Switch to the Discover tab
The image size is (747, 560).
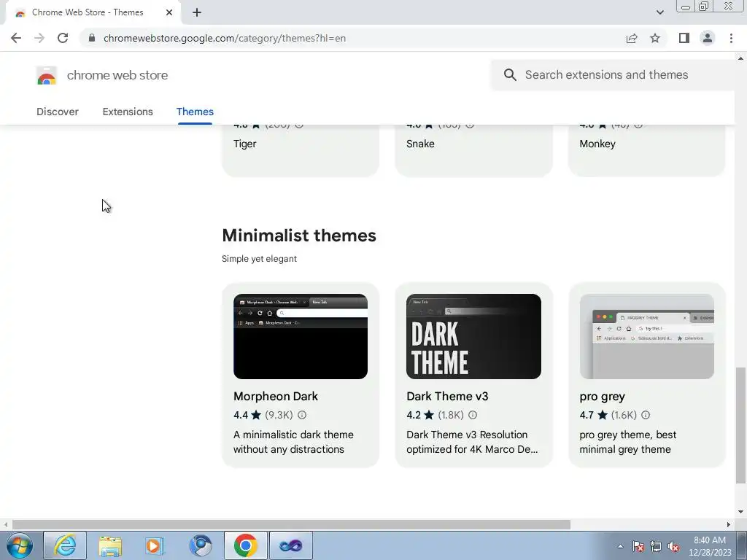click(58, 112)
